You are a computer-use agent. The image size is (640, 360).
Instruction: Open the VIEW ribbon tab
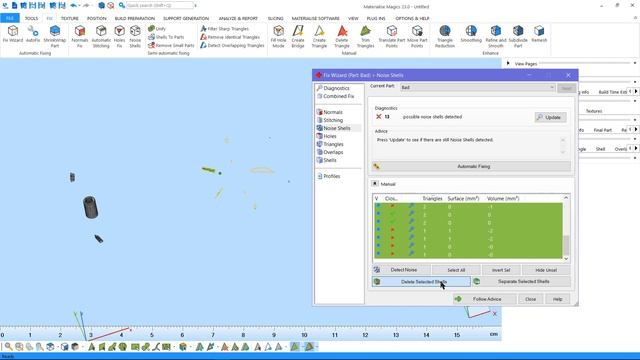click(353, 18)
